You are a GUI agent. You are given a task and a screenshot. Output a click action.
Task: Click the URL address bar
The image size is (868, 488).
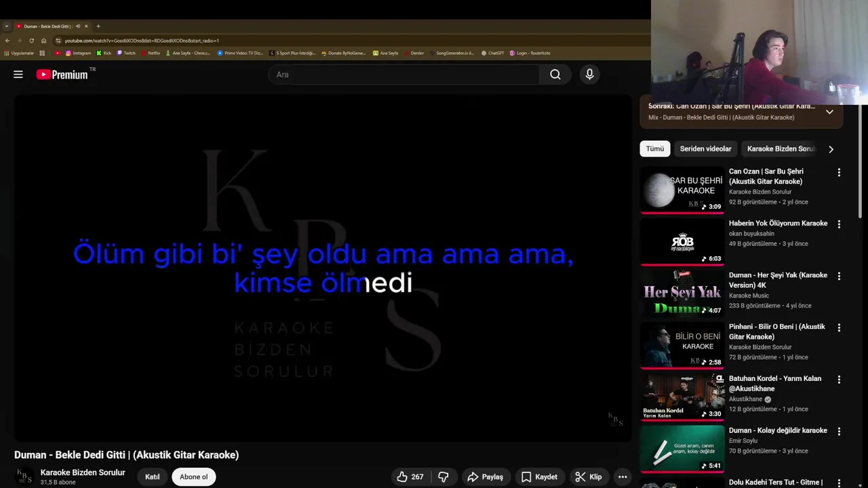[353, 41]
